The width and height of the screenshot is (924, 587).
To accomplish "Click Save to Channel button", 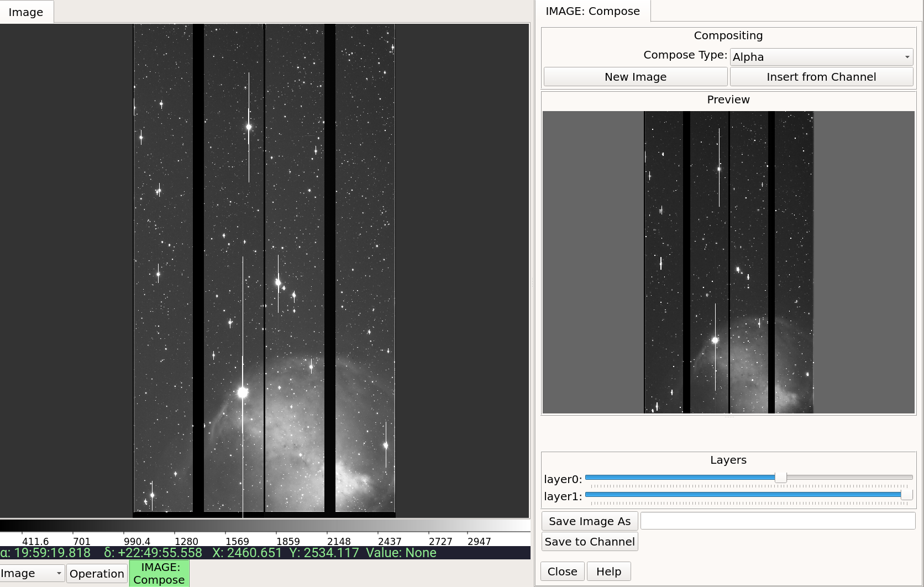I will [x=590, y=542].
